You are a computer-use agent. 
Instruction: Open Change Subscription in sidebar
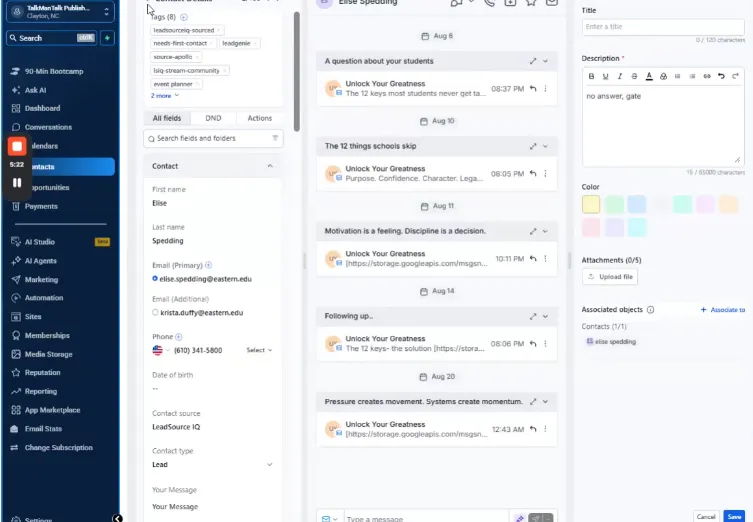click(59, 448)
